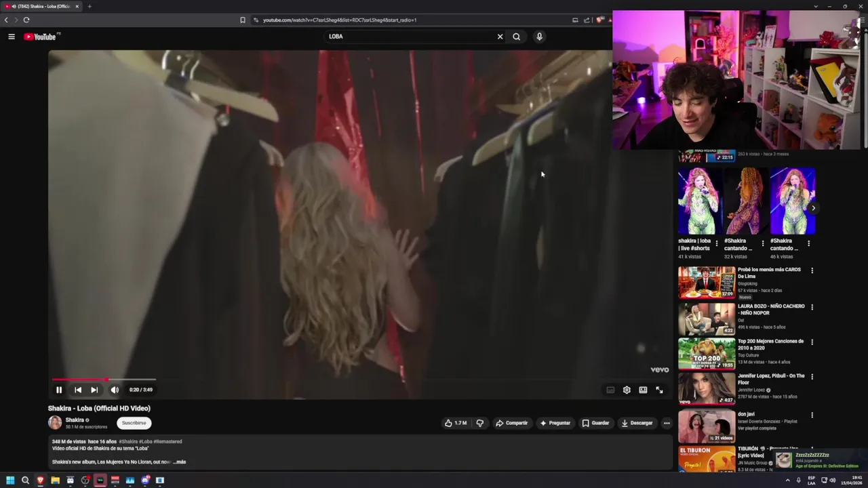
Task: Open a new browser tab
Action: (x=89, y=6)
